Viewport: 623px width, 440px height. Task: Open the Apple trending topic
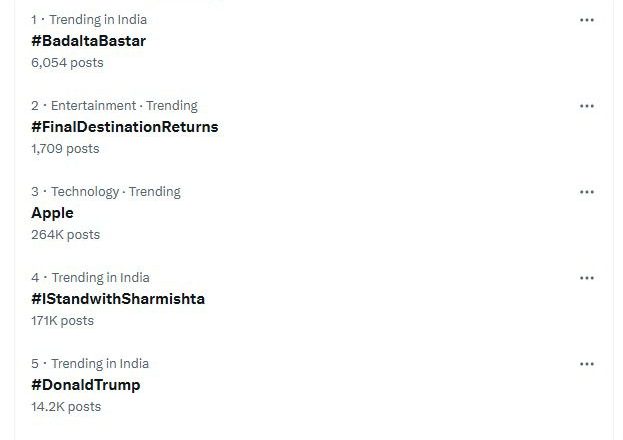[52, 213]
